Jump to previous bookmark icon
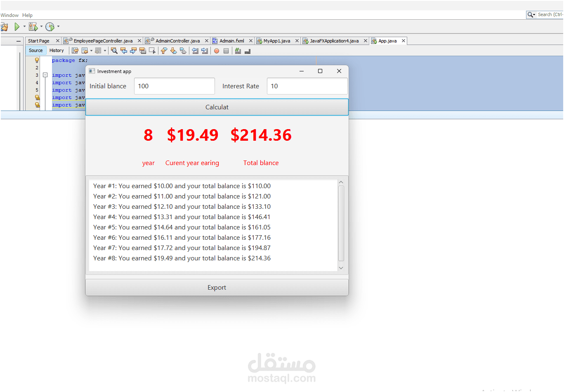The width and height of the screenshot is (564, 392). (x=164, y=51)
